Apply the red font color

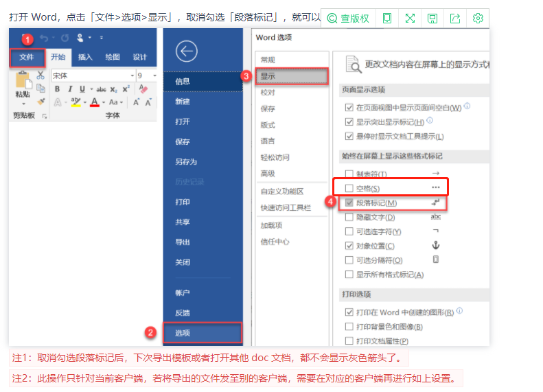pos(95,102)
